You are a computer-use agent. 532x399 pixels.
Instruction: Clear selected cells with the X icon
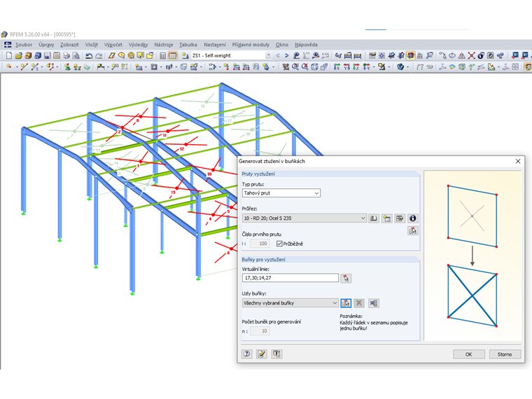click(x=359, y=303)
